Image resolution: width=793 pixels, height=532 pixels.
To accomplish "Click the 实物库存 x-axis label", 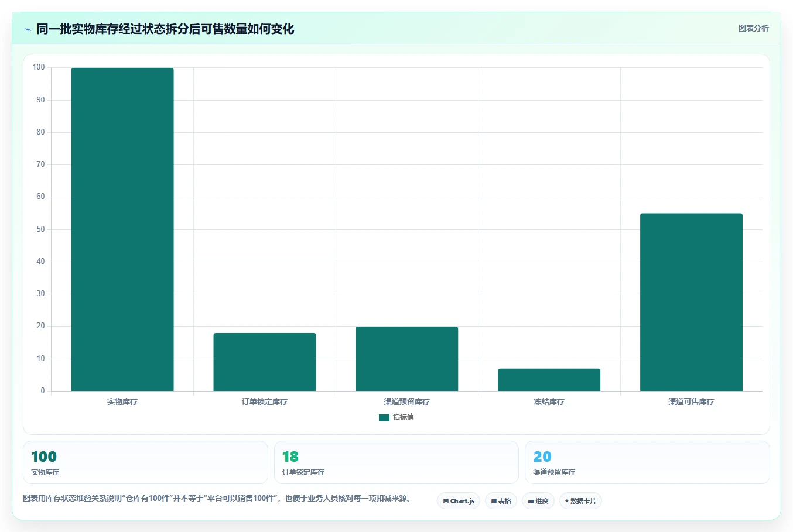I will (122, 401).
